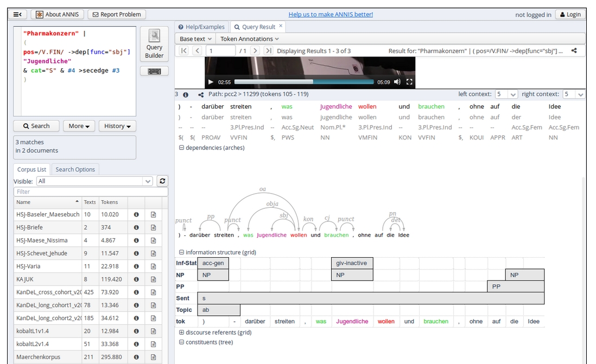Open the Token Annotations dropdown

pos(249,39)
